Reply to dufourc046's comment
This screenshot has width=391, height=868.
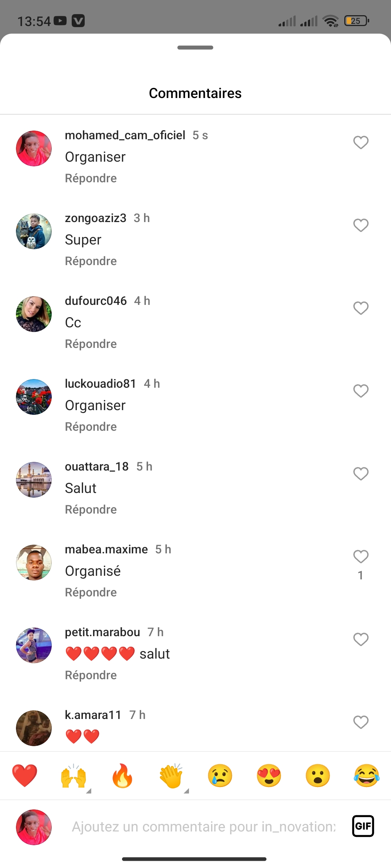(91, 344)
